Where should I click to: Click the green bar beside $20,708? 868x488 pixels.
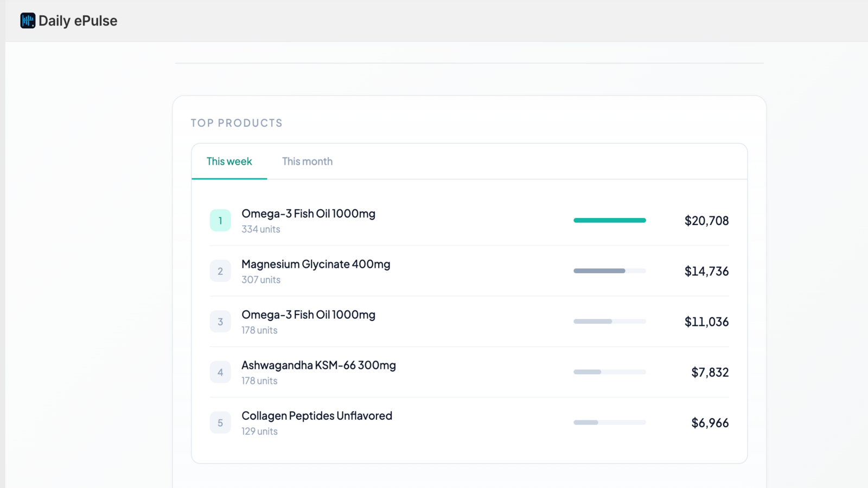[610, 220]
